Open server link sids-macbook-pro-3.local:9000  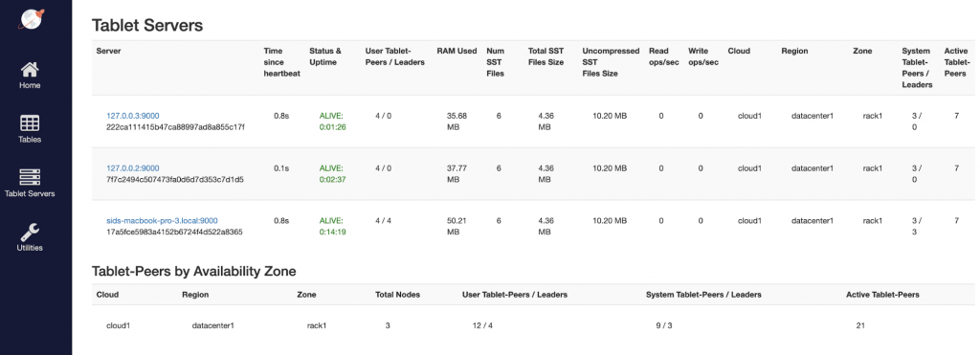coord(162,221)
